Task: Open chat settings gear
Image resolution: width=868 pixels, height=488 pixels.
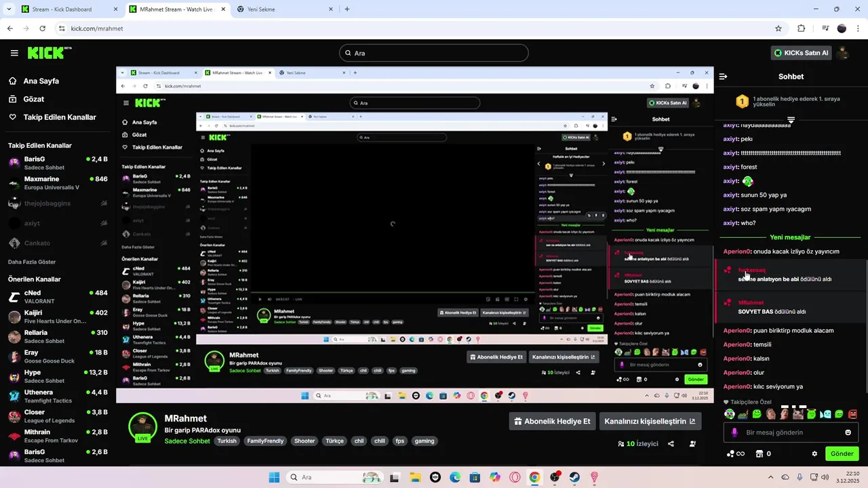Action: (x=814, y=453)
